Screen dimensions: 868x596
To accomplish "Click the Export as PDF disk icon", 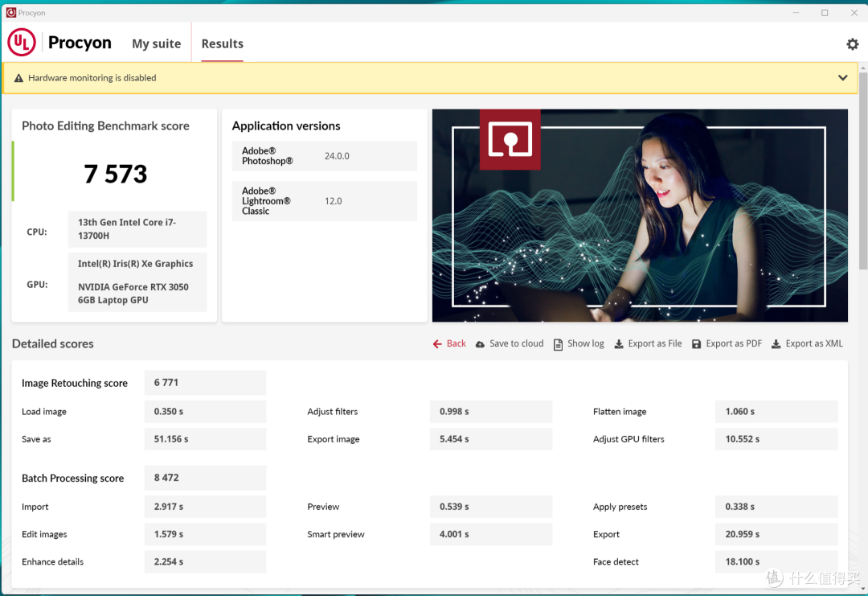I will (x=696, y=344).
